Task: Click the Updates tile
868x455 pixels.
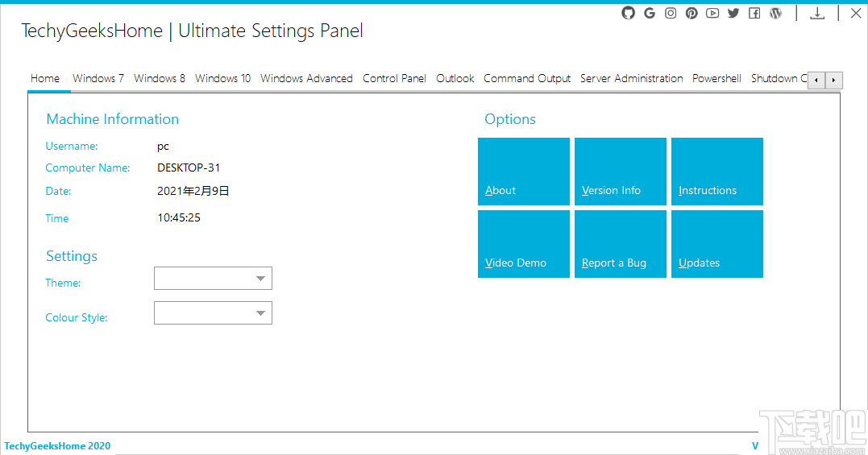Action: click(x=716, y=244)
